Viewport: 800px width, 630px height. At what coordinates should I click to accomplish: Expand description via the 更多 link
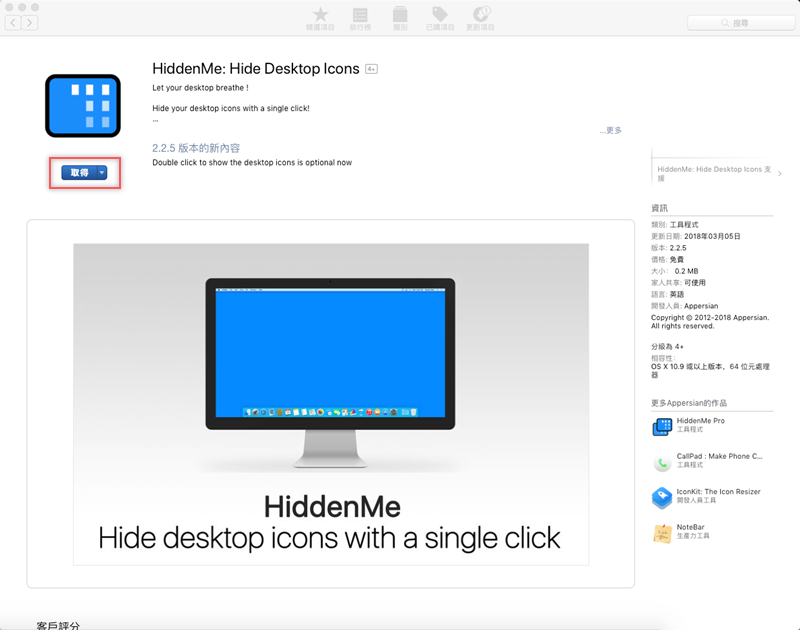611,131
